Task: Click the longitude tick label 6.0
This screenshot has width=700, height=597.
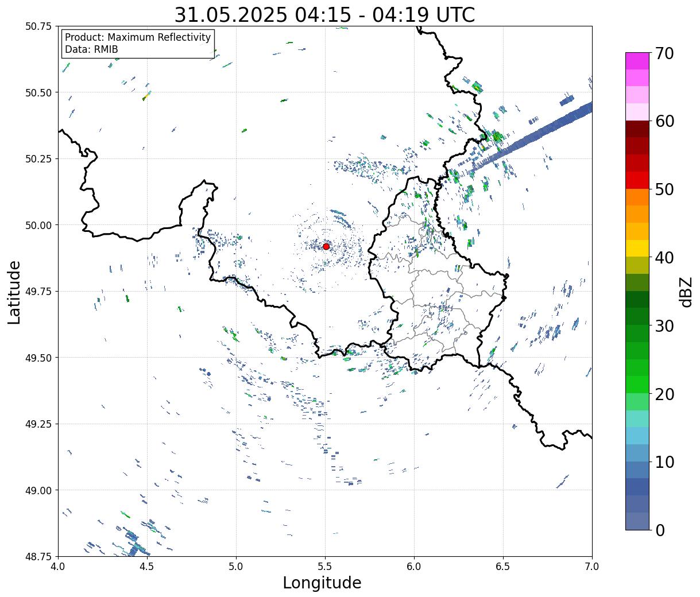Action: 414,567
